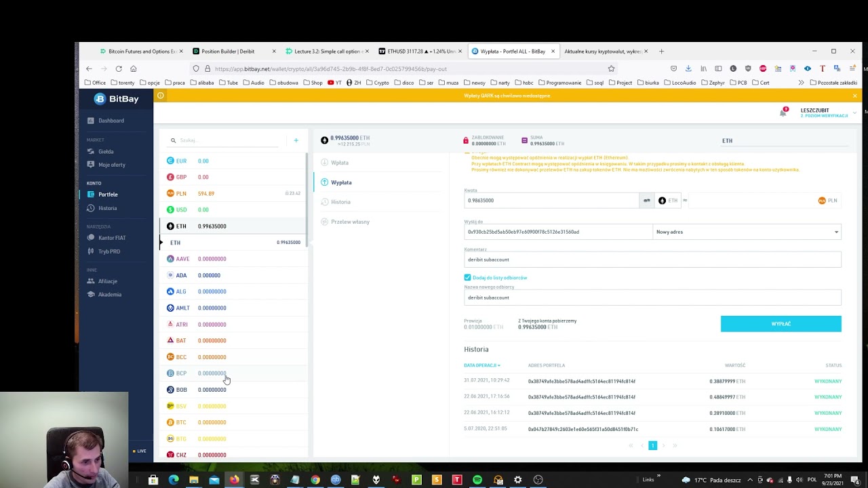The height and width of the screenshot is (488, 868).
Task: Select the BAT wallet icon
Action: pos(170,341)
